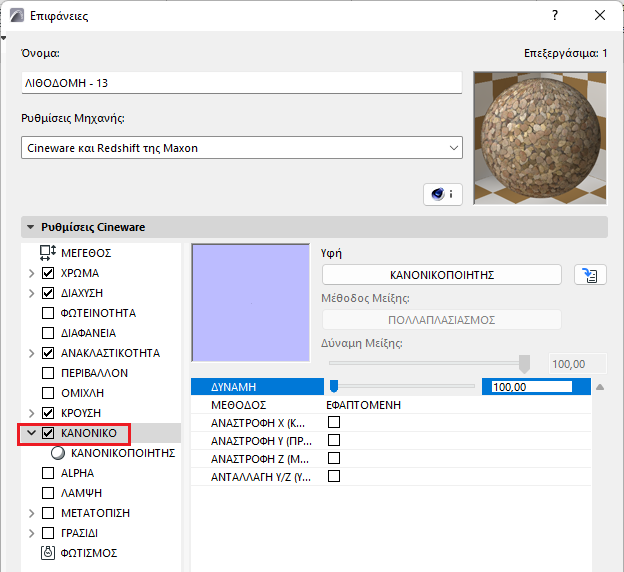Click the Όνομα field with ΛΙΘΟΔΟΜΗ - 13

[242, 83]
